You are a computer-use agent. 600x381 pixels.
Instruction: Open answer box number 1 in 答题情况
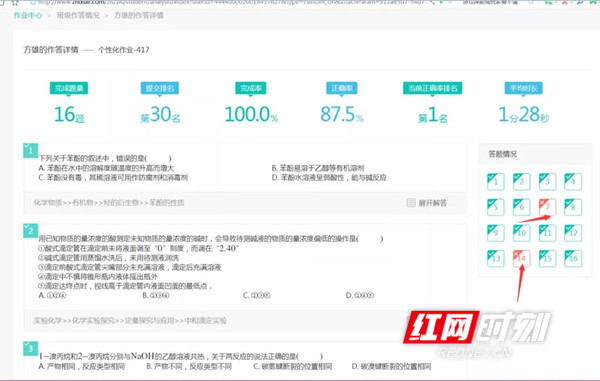(496, 181)
